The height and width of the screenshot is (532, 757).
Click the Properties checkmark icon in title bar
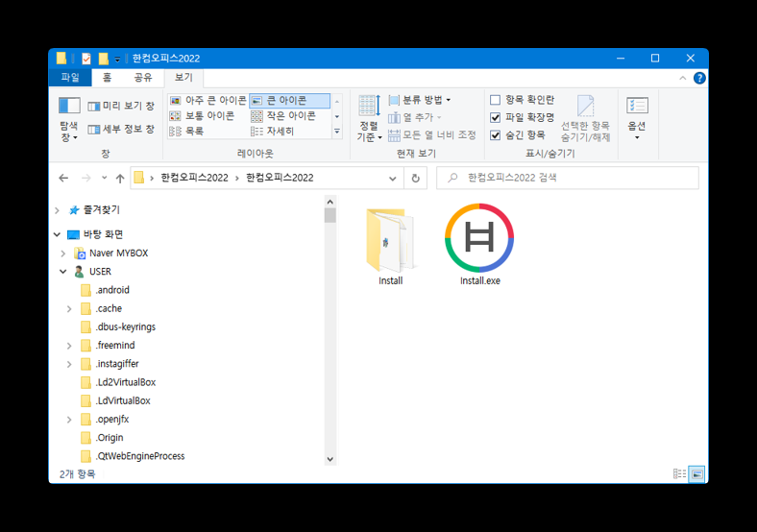tap(86, 59)
